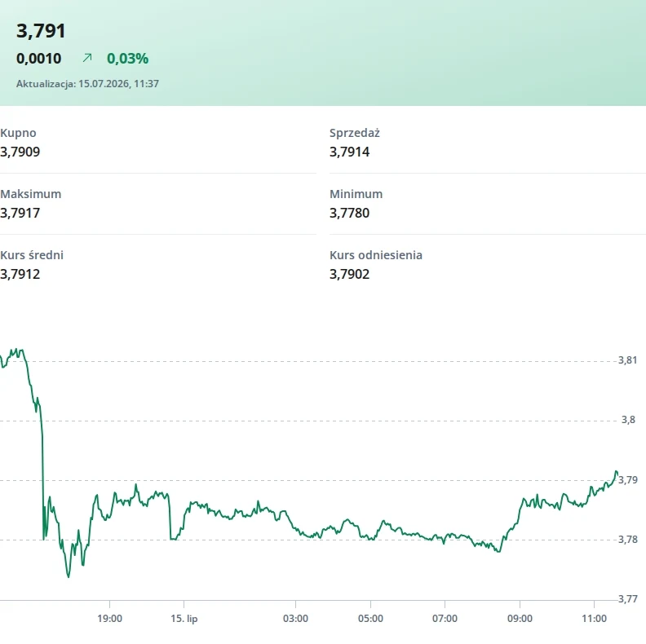Click the Minimum label

click(356, 194)
